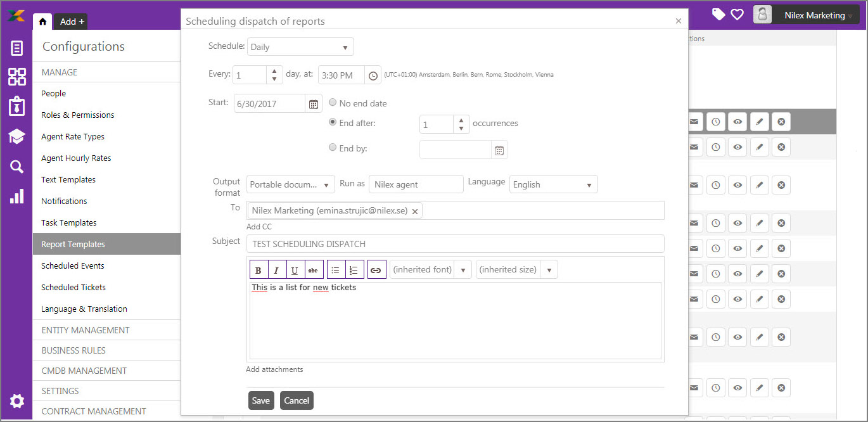Image resolution: width=868 pixels, height=422 pixels.
Task: Click the Subject input field
Action: point(456,244)
